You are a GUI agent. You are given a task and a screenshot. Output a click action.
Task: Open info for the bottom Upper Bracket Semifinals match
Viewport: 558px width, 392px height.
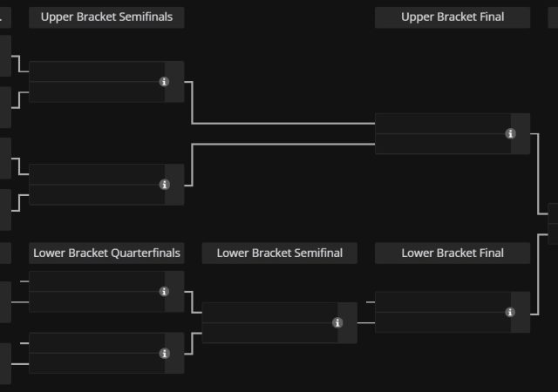164,185
